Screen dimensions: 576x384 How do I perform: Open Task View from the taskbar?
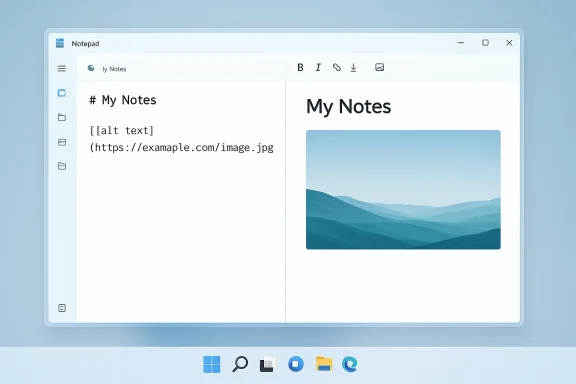[x=268, y=364]
